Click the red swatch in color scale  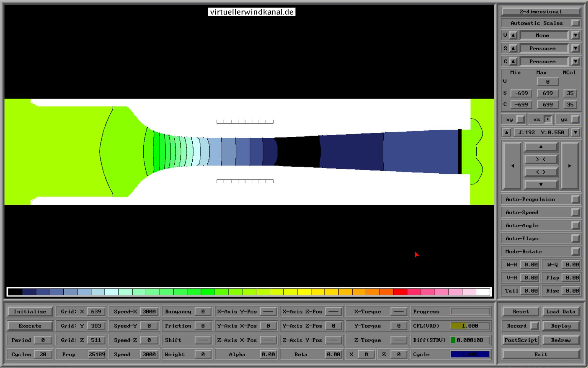(400, 292)
